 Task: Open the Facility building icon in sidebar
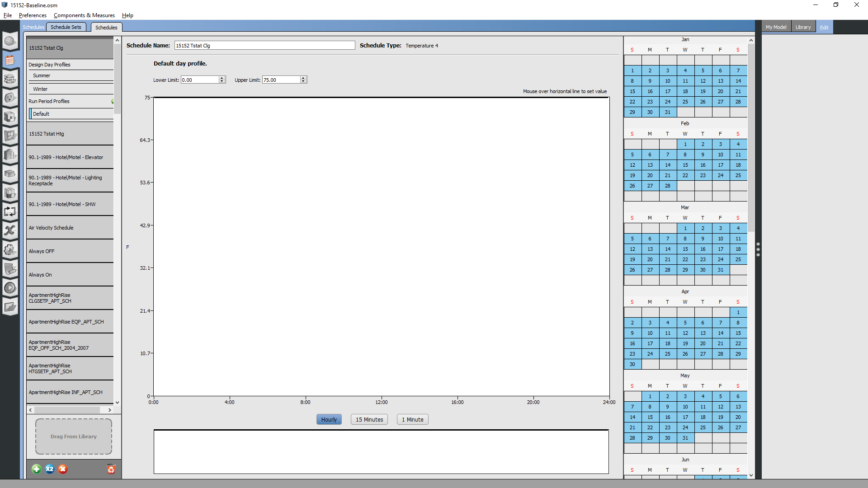(10, 155)
